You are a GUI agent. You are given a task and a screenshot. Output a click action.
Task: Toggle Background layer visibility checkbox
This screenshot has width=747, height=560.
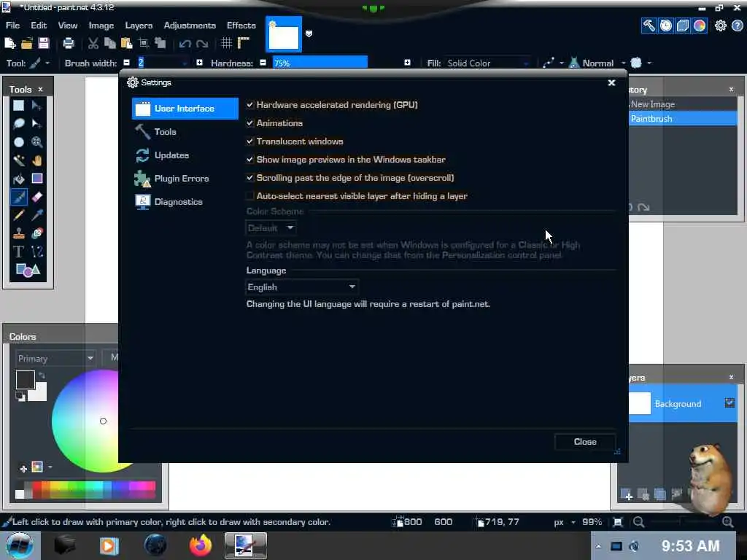pos(729,402)
